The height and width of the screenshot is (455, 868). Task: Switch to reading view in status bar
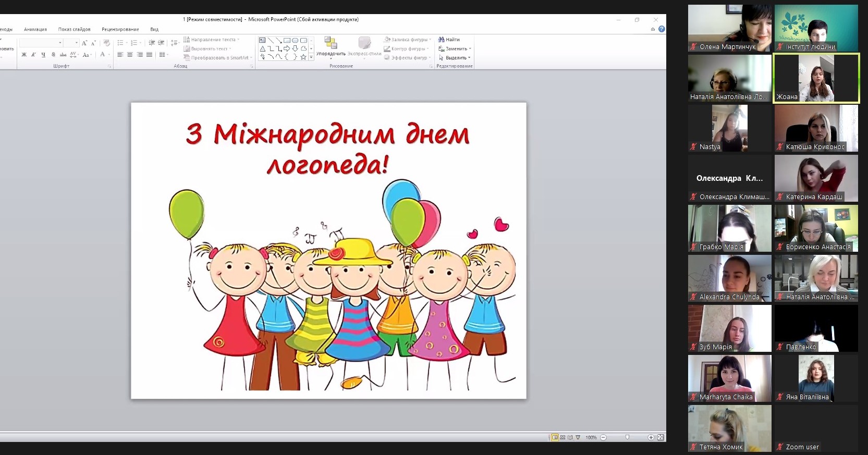click(x=570, y=437)
